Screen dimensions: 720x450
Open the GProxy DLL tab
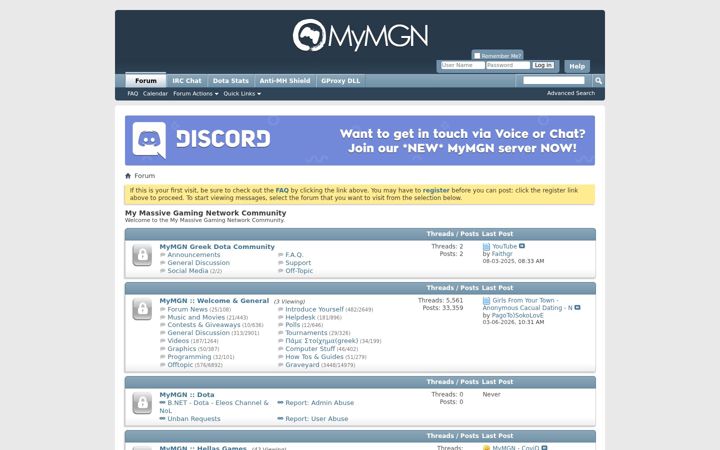pos(341,81)
